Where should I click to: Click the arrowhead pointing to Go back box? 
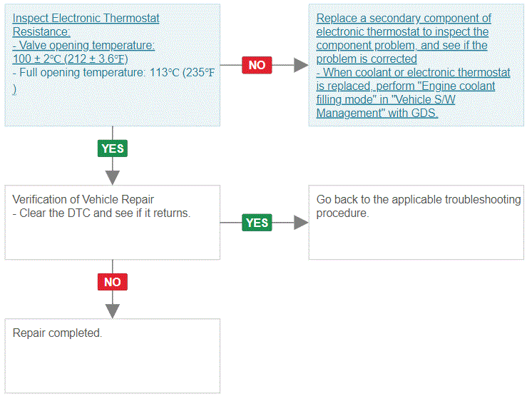pyautogui.click(x=301, y=223)
